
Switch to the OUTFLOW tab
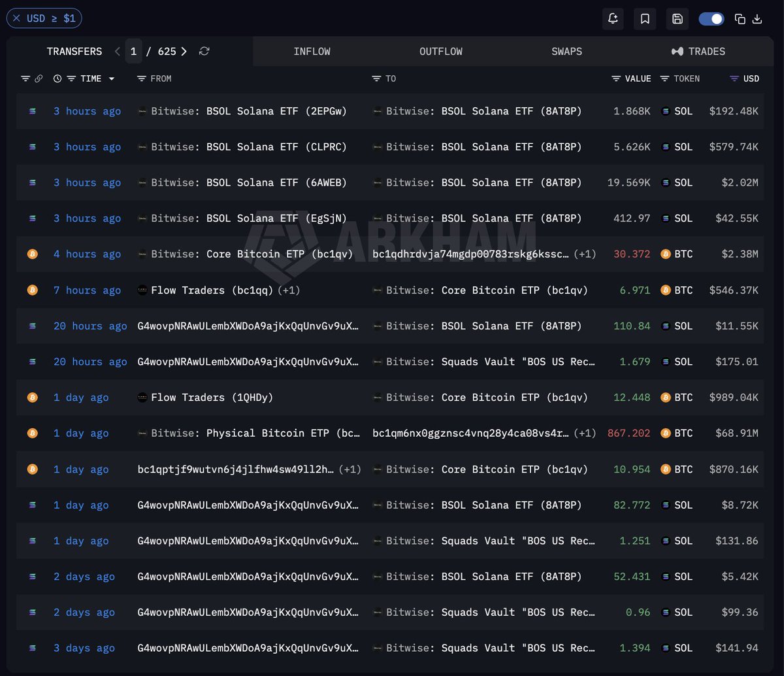[x=441, y=52]
